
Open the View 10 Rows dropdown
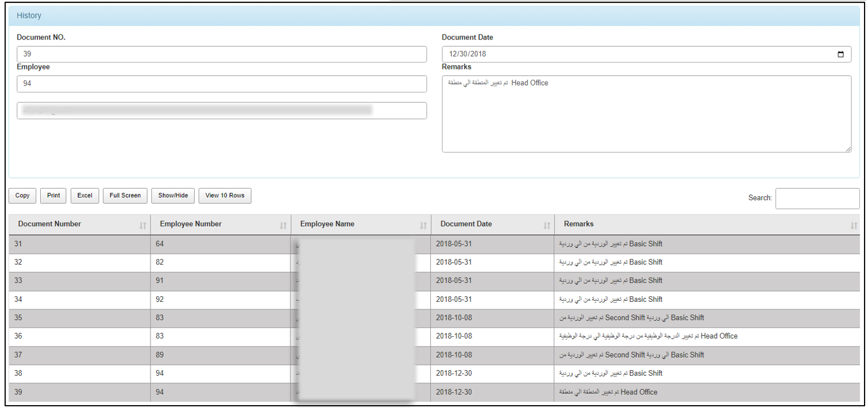(225, 196)
